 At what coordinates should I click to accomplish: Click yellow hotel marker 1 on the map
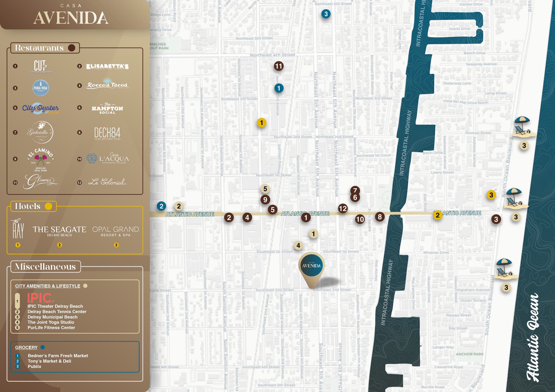tap(261, 123)
